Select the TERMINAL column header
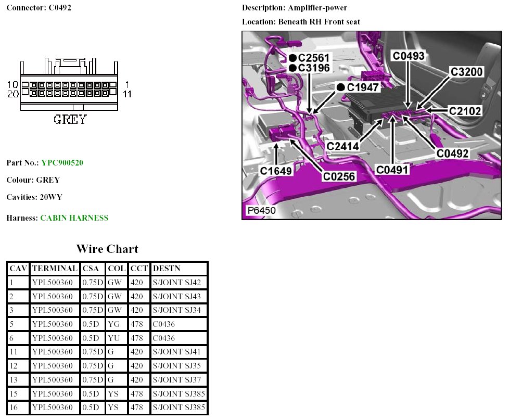This screenshot has width=509, height=420. click(x=55, y=269)
